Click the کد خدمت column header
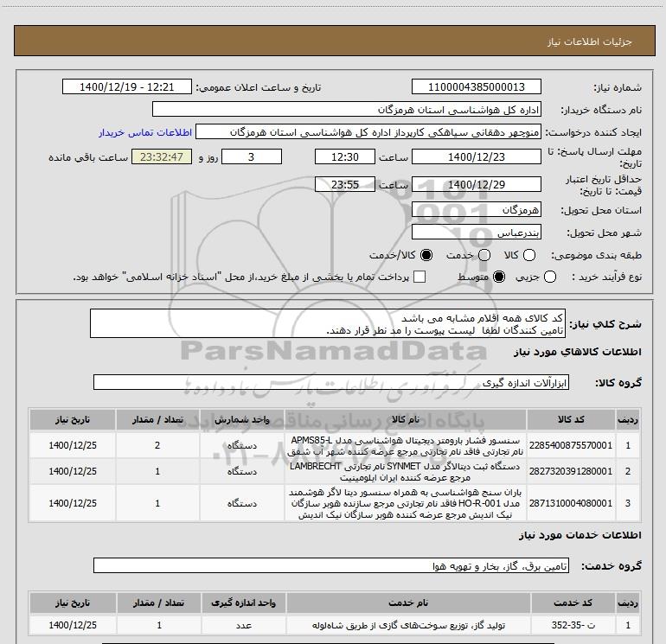666x644 pixels. pos(573,603)
